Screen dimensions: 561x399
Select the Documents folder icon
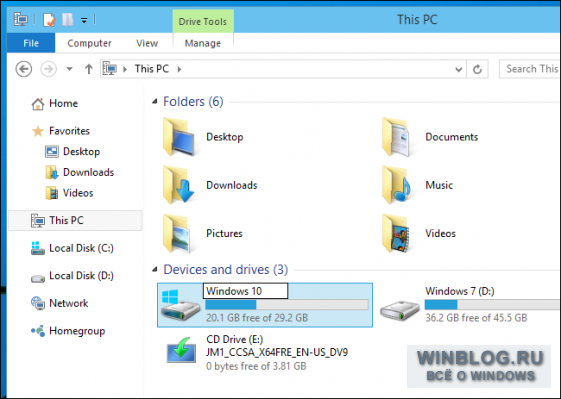pos(396,137)
